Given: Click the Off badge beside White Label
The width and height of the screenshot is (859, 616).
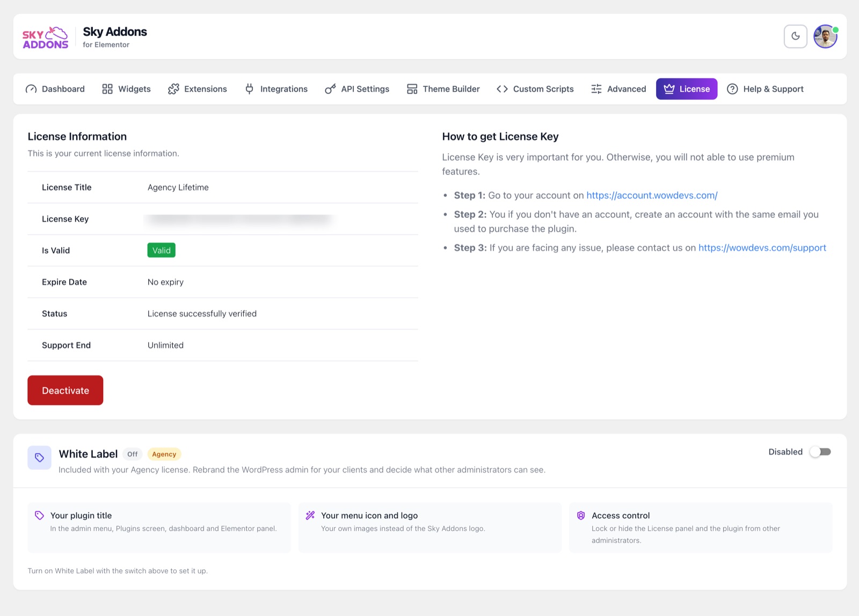Looking at the screenshot, I should (133, 454).
